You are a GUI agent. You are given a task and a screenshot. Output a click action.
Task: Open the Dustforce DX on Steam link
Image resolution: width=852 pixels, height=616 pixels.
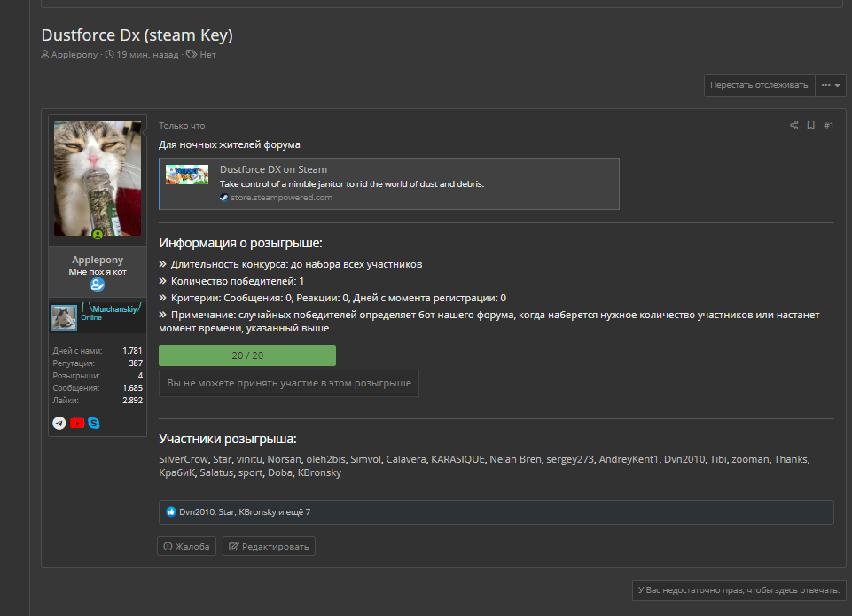pos(273,169)
